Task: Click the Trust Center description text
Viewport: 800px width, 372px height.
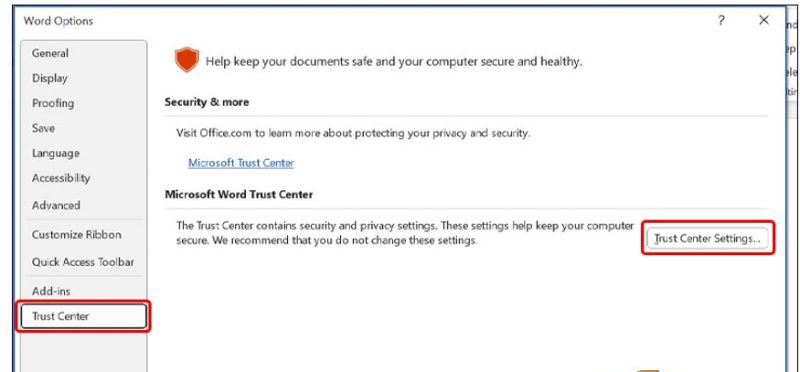Action: 405,232
